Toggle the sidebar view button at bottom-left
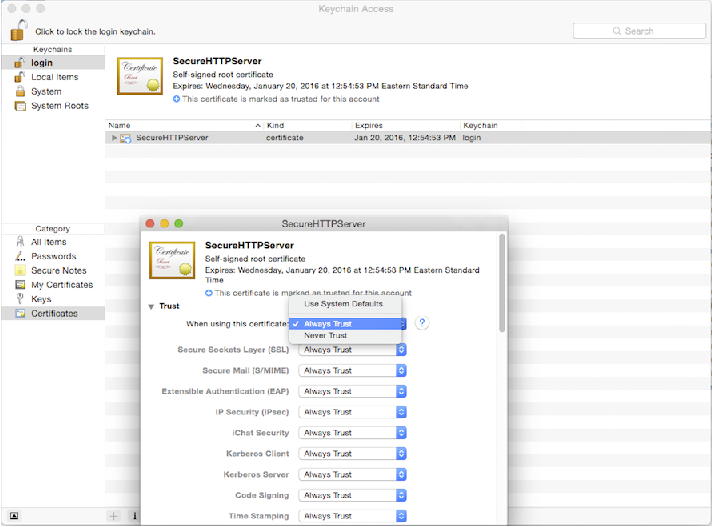This screenshot has height=527, width=712. point(14,516)
